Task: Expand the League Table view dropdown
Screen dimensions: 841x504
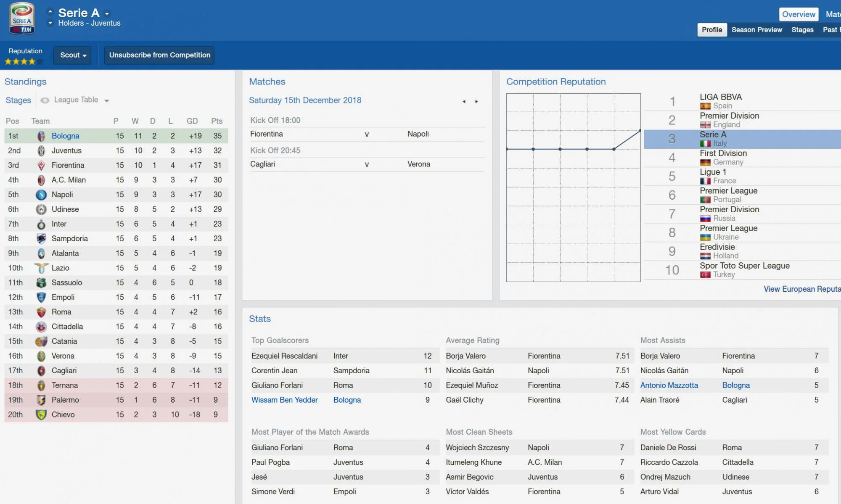Action: [107, 100]
